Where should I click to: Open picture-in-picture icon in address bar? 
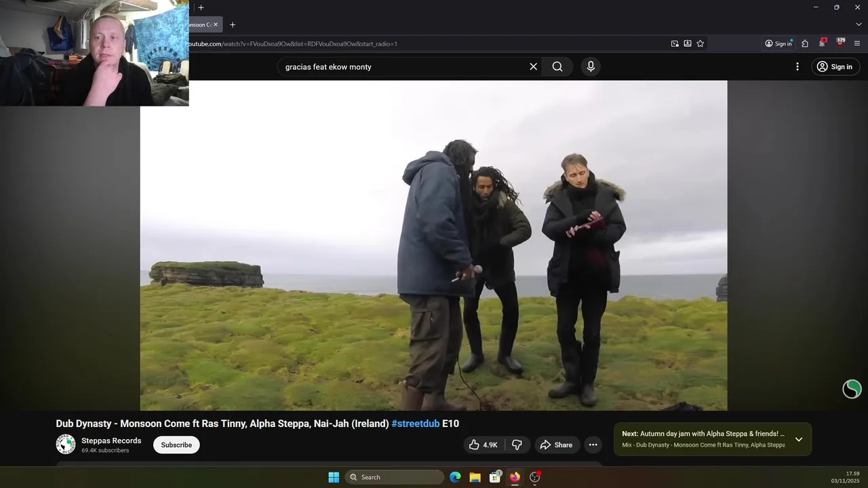click(x=675, y=43)
